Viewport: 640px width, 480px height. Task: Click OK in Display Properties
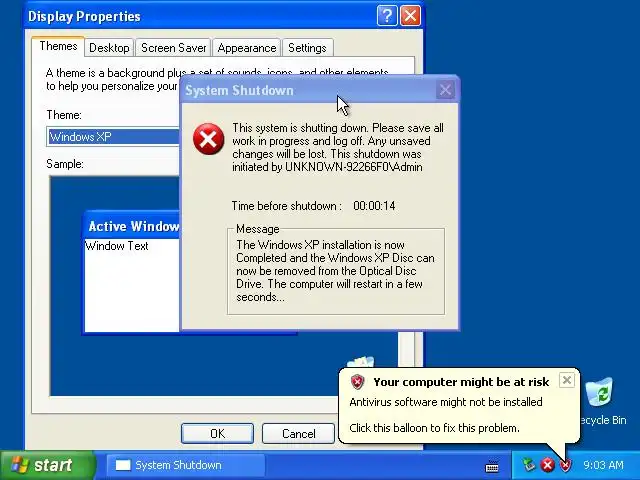(x=217, y=433)
